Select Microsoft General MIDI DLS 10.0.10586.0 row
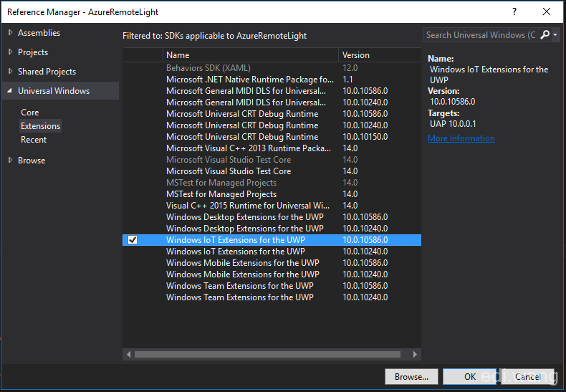Viewport: 566px width, 392px height. 272,91
